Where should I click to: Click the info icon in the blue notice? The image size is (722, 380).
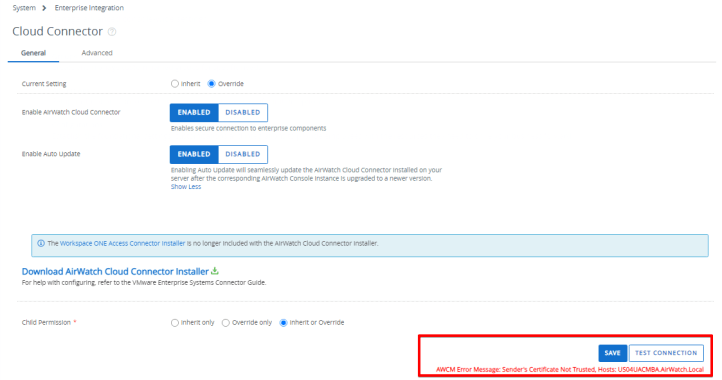tap(41, 243)
